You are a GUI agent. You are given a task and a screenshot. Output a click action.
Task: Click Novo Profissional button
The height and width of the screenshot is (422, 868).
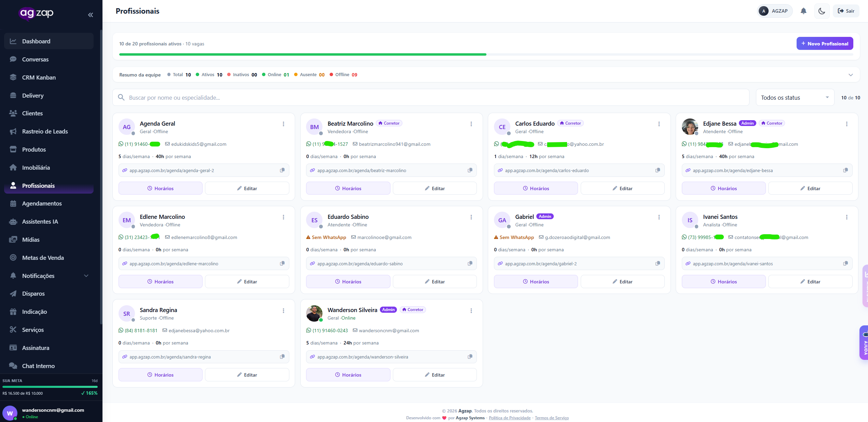click(x=825, y=44)
